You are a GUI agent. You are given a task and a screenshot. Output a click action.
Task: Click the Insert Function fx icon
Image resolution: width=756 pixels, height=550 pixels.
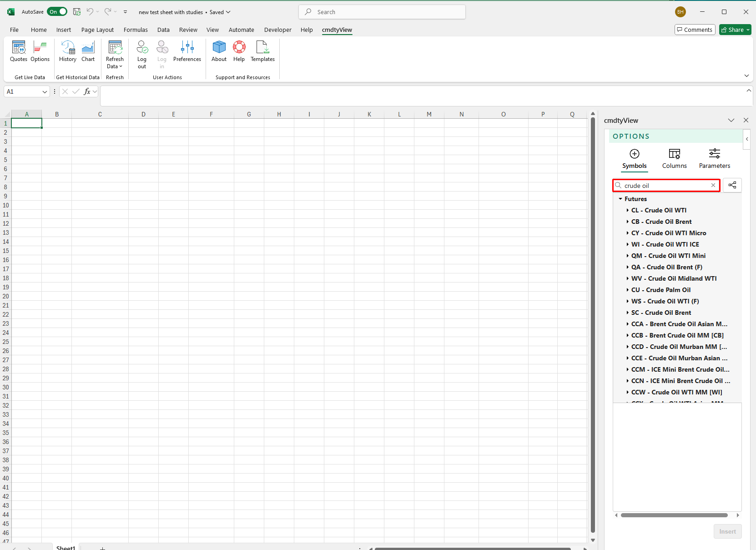[x=87, y=91]
